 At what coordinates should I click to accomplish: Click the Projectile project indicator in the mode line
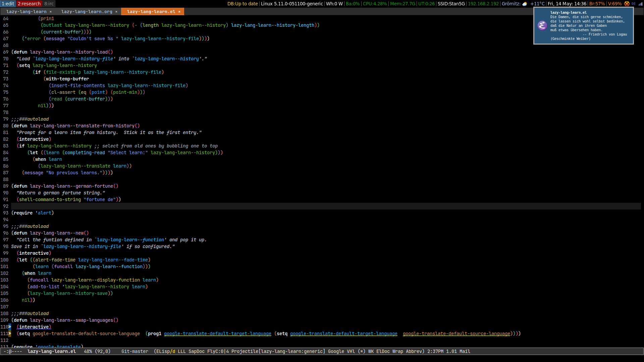coord(278,351)
